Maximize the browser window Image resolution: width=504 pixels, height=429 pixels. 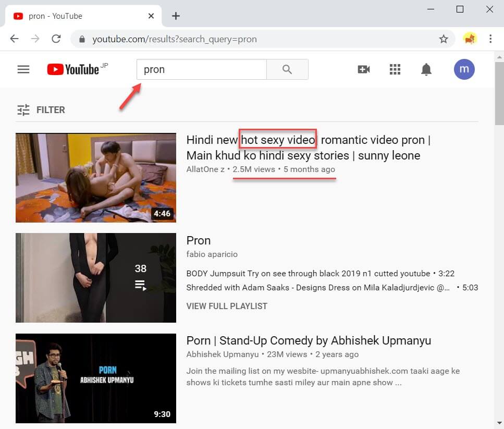pyautogui.click(x=460, y=9)
